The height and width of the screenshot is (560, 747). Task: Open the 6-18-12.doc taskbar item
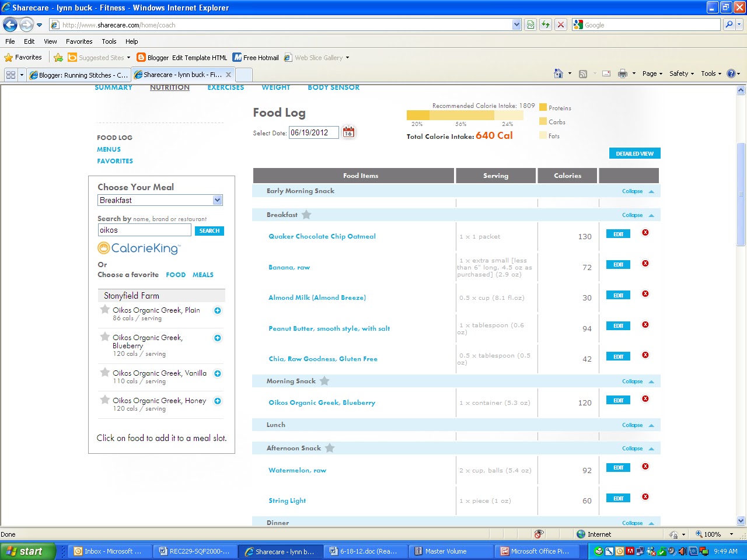tap(366, 551)
